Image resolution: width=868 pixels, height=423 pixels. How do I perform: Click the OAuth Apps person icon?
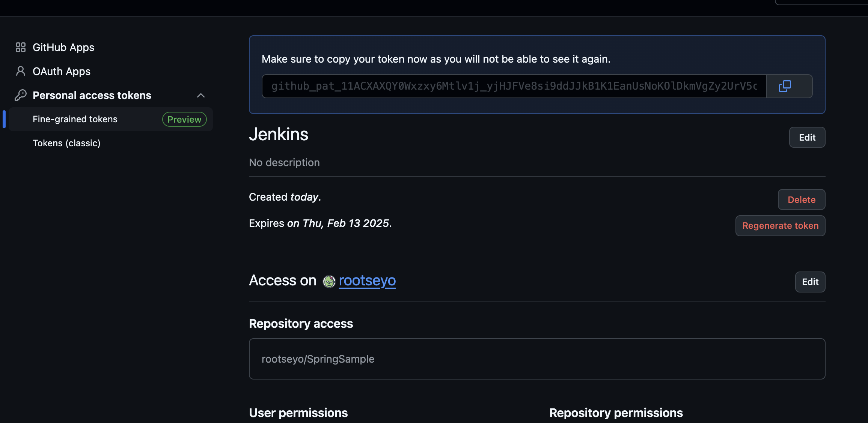tap(20, 71)
